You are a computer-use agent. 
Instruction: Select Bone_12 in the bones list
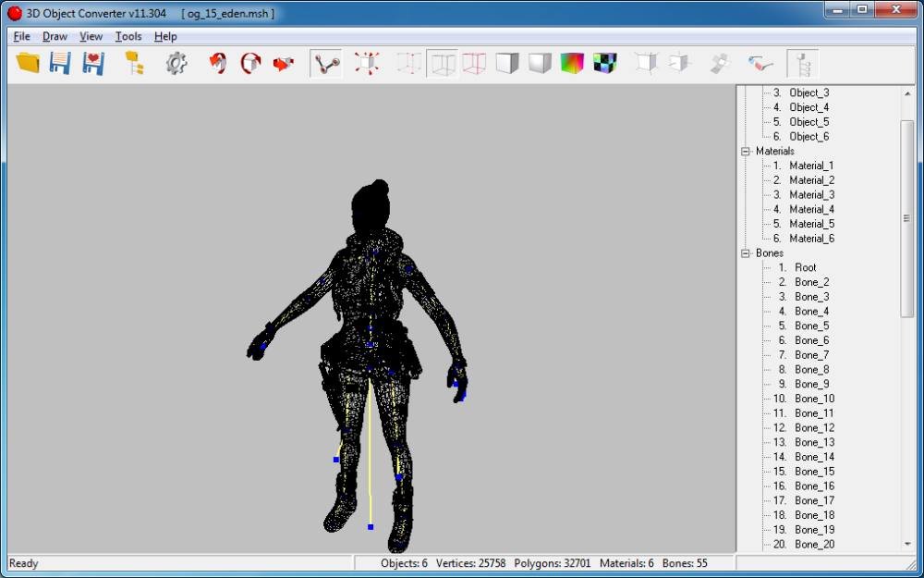(x=814, y=427)
